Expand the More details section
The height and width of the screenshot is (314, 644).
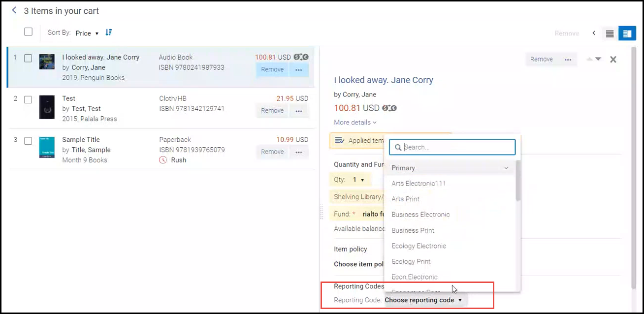pos(355,123)
